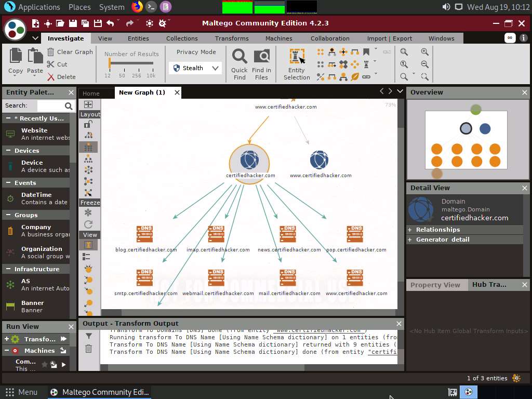The image size is (532, 399).
Task: Click the Zoom In magnifier icon
Action: point(424,52)
